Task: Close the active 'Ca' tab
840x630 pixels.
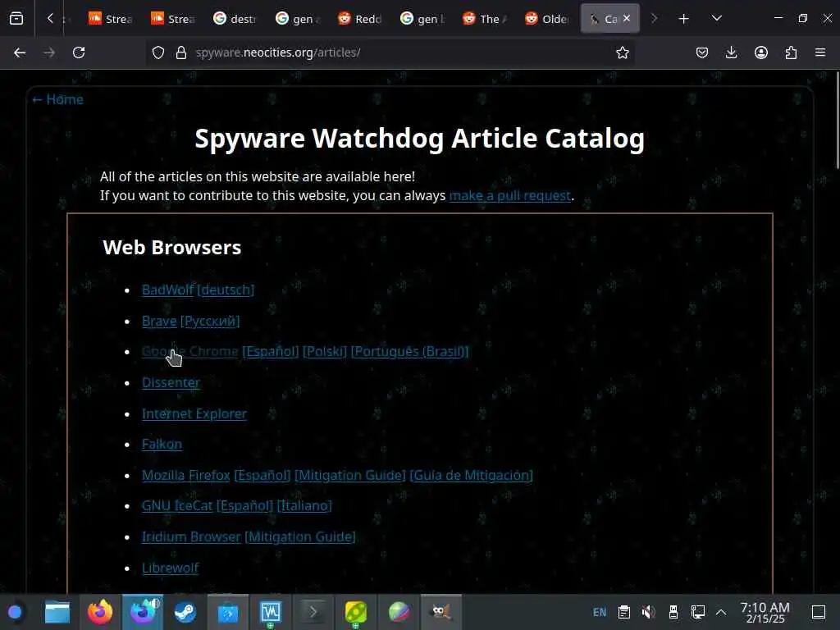Action: pyautogui.click(x=627, y=18)
